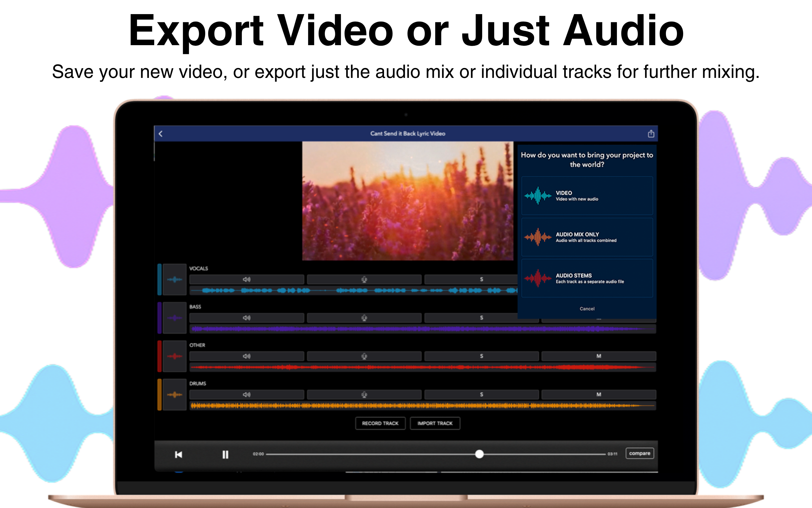Mute the OTHER track
The height and width of the screenshot is (508, 812).
click(x=599, y=356)
